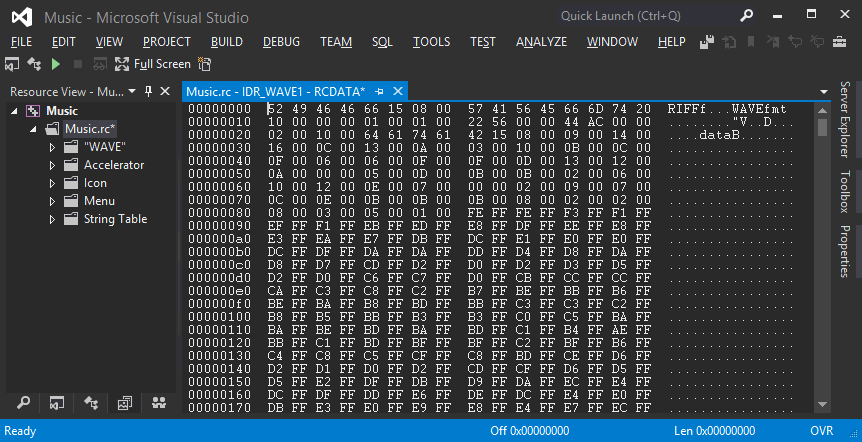Open the toolbox briefcase icon in the menu bar
The width and height of the screenshot is (862, 442).
tap(839, 42)
